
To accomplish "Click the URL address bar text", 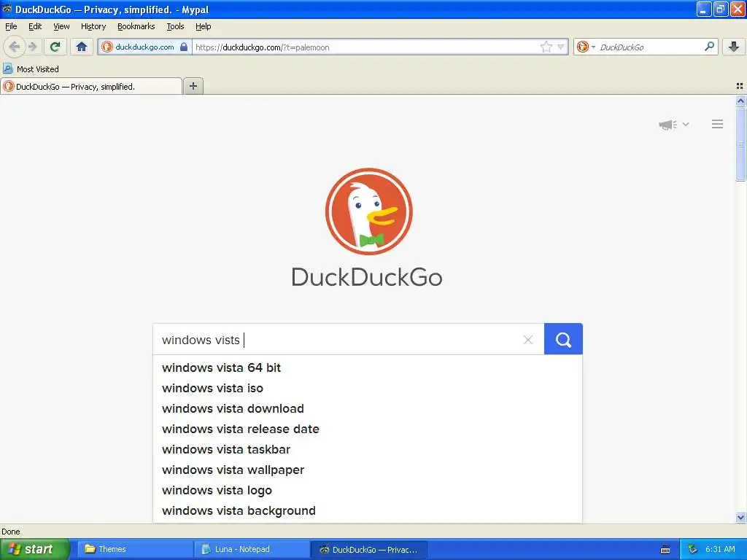I will [263, 47].
